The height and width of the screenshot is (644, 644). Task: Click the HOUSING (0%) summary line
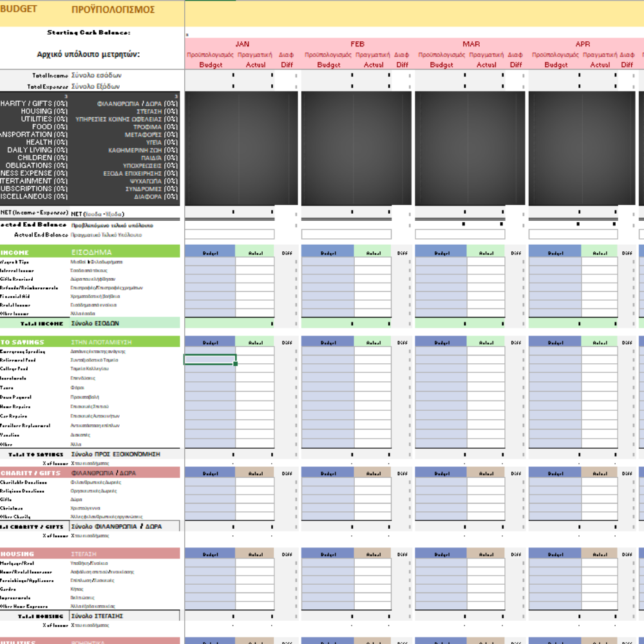click(x=44, y=111)
